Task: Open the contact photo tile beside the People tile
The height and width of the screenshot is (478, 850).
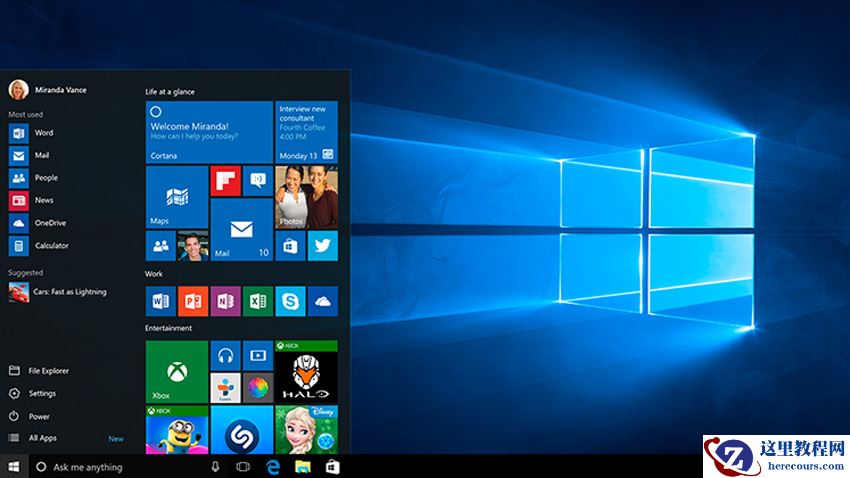Action: coord(193,246)
